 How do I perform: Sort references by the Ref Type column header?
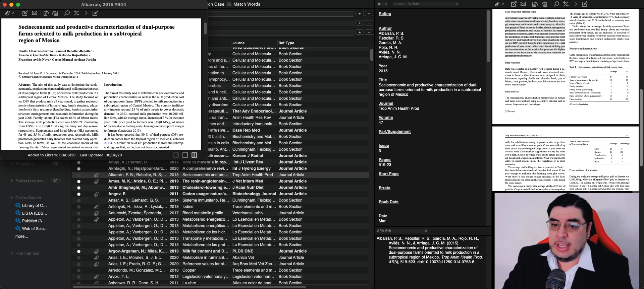click(x=286, y=43)
